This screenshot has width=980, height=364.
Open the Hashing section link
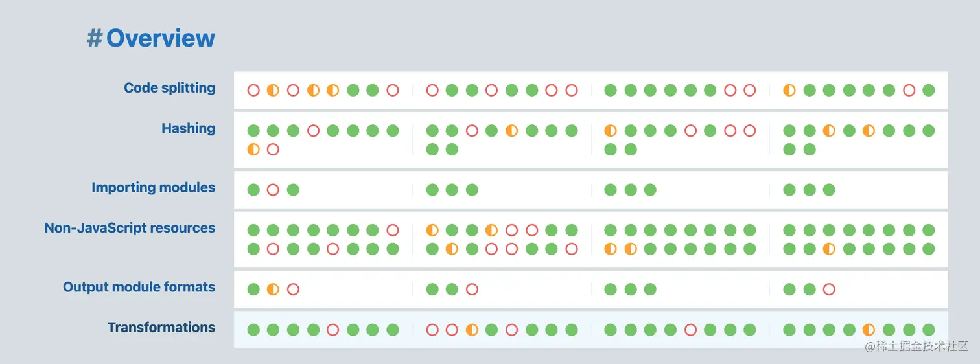188,128
